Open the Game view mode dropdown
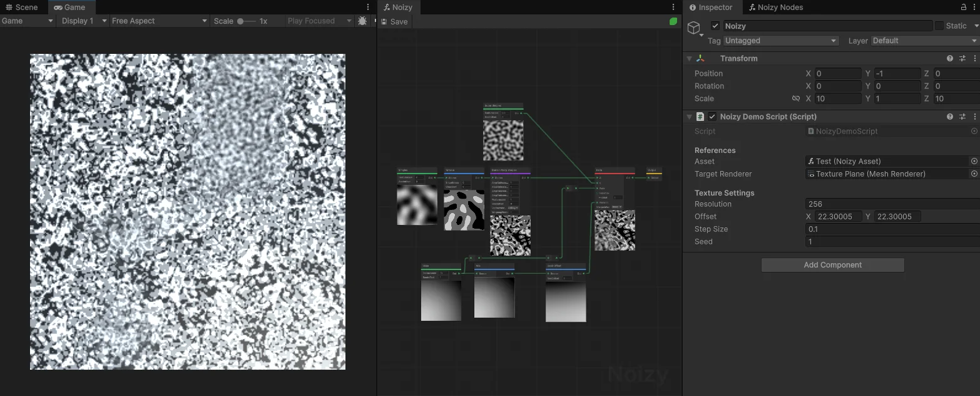The height and width of the screenshot is (396, 980). click(28, 21)
